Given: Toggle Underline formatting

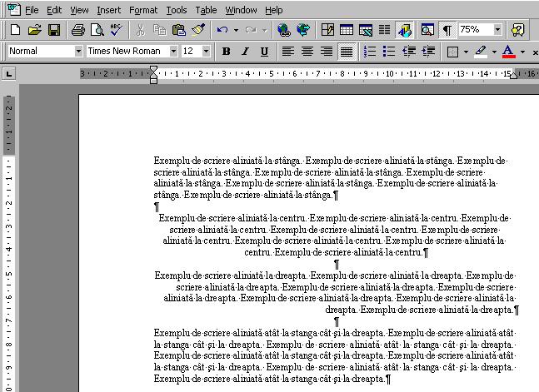Looking at the screenshot, I should click(264, 52).
